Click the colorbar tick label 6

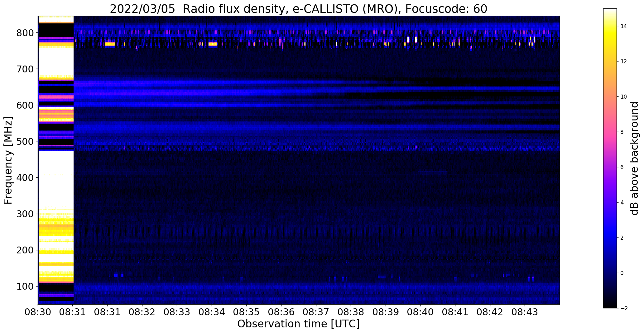click(x=622, y=167)
